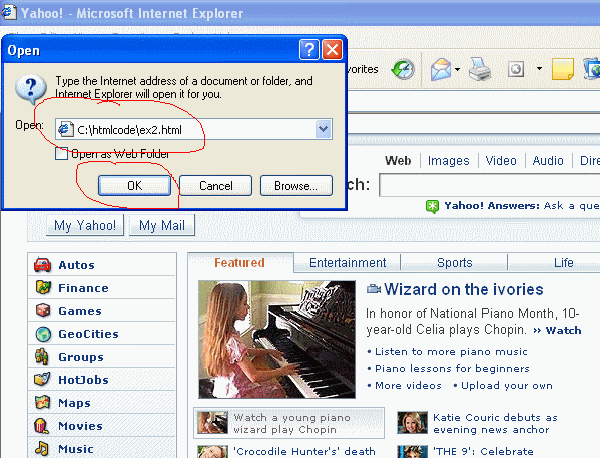
Task: Close the Open dialog with red X
Action: 332,50
